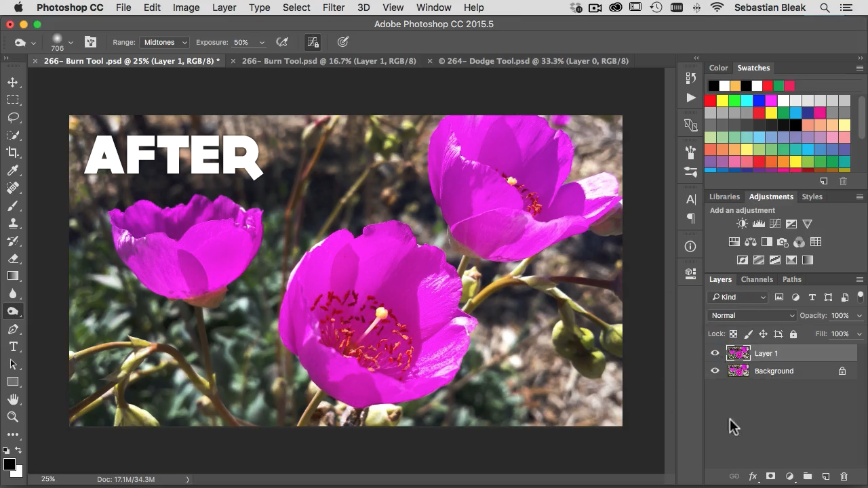Screen dimensions: 868x488
Task: Open the Filter menu
Action: pos(333,7)
